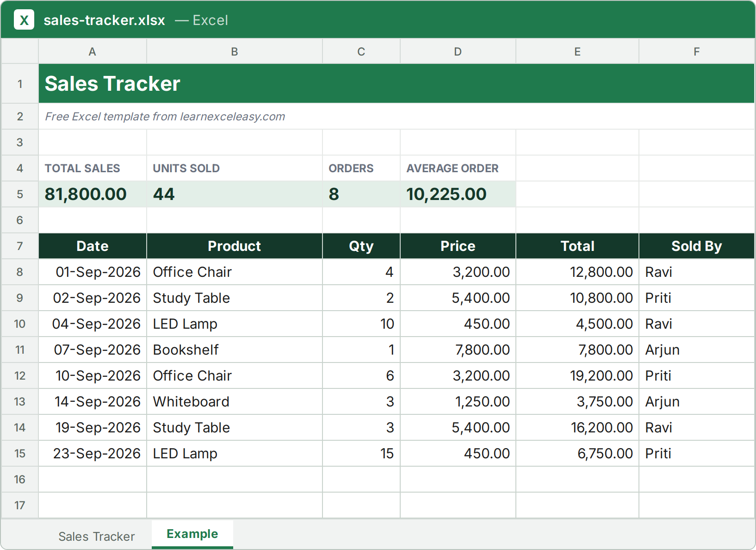Select the 19,200.00 total cell
The width and height of the screenshot is (756, 550).
(577, 375)
